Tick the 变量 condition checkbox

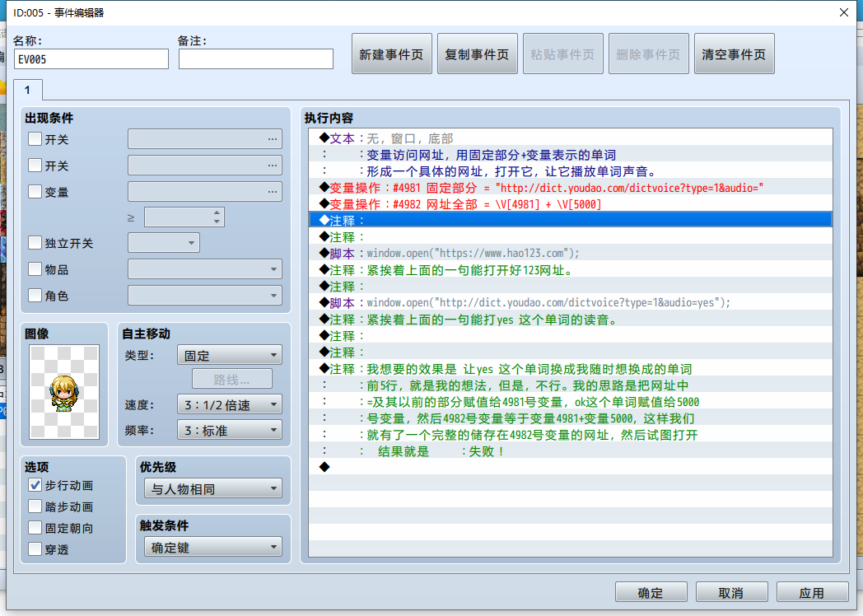click(35, 192)
